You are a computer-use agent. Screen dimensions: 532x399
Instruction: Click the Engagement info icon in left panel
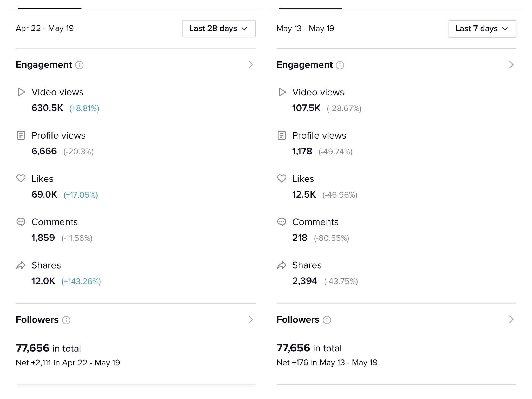tap(79, 65)
